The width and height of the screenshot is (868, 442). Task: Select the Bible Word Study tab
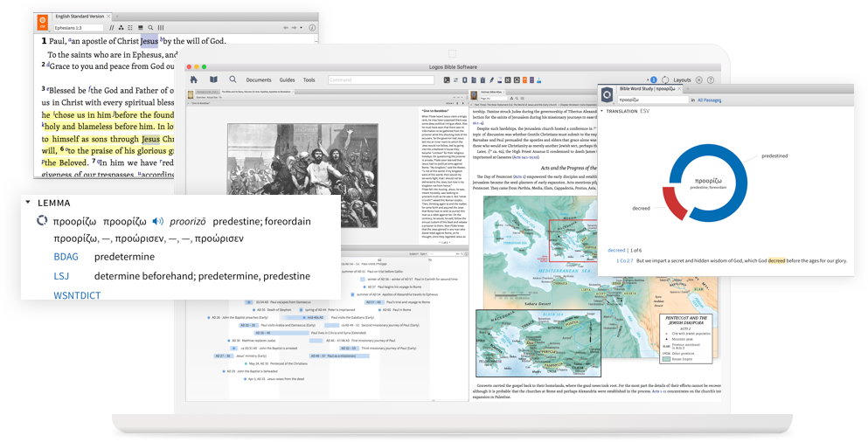[647, 88]
